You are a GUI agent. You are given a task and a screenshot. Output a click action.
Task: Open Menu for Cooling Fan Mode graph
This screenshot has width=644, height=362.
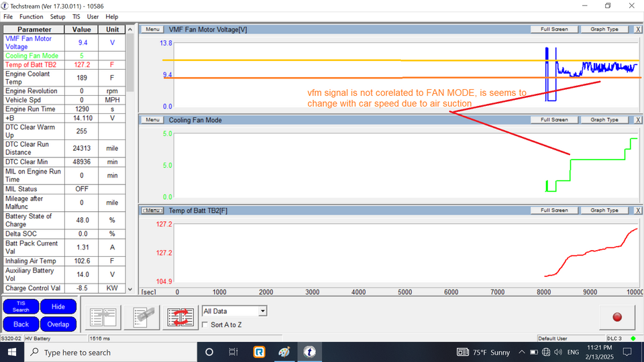[x=152, y=120]
